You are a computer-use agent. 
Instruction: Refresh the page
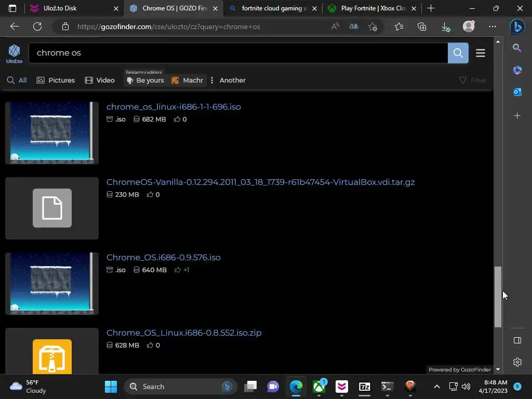37,26
